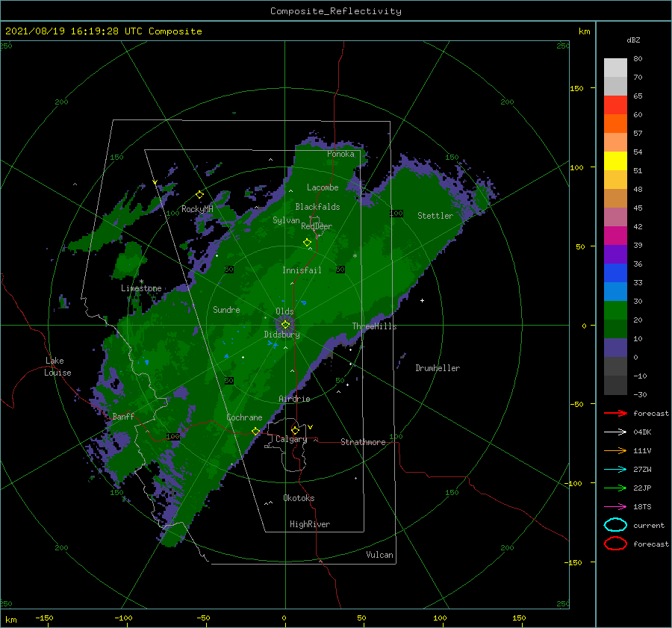Image resolution: width=672 pixels, height=628 pixels.
Task: Select the Calgary city label
Action: 291,439
